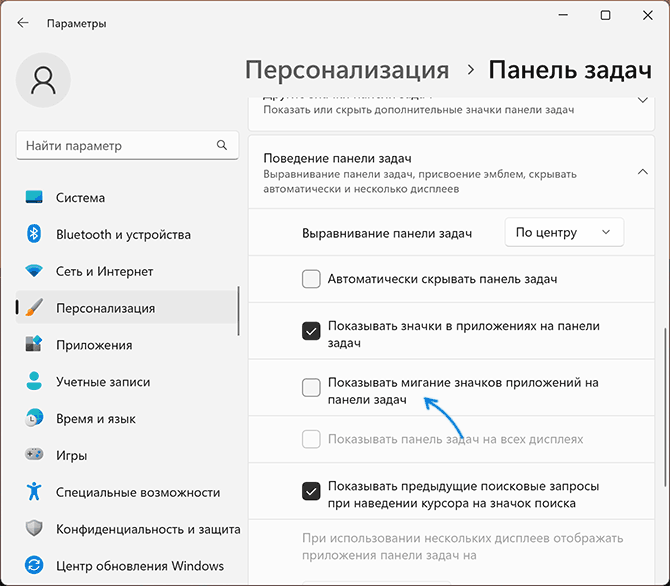Viewport: 670px width, 586px height.
Task: Open Система settings category
Action: (127, 197)
